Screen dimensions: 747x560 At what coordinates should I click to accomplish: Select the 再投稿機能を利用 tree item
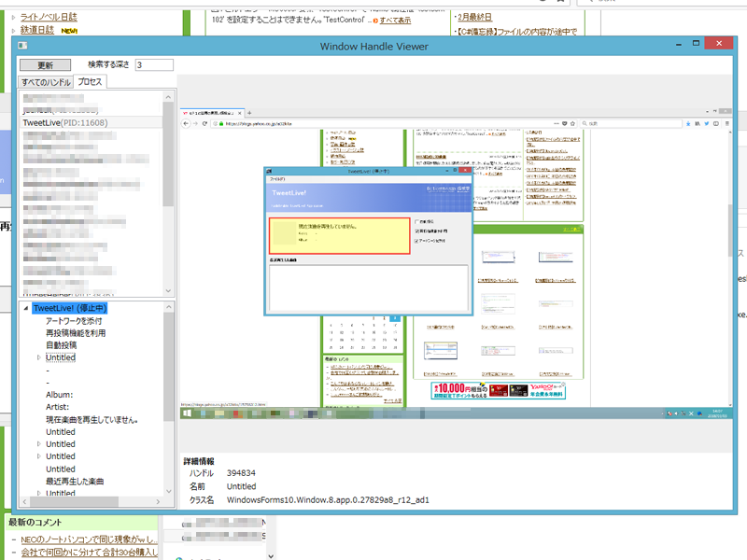(76, 333)
